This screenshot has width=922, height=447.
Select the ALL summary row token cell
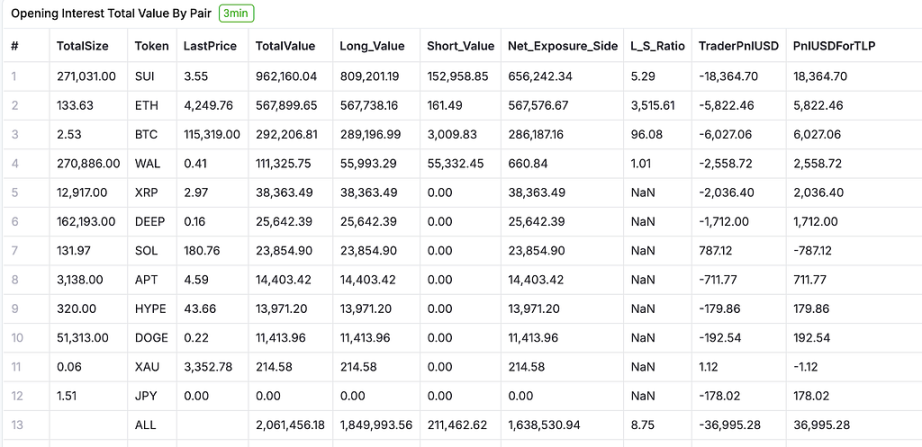[x=145, y=425]
